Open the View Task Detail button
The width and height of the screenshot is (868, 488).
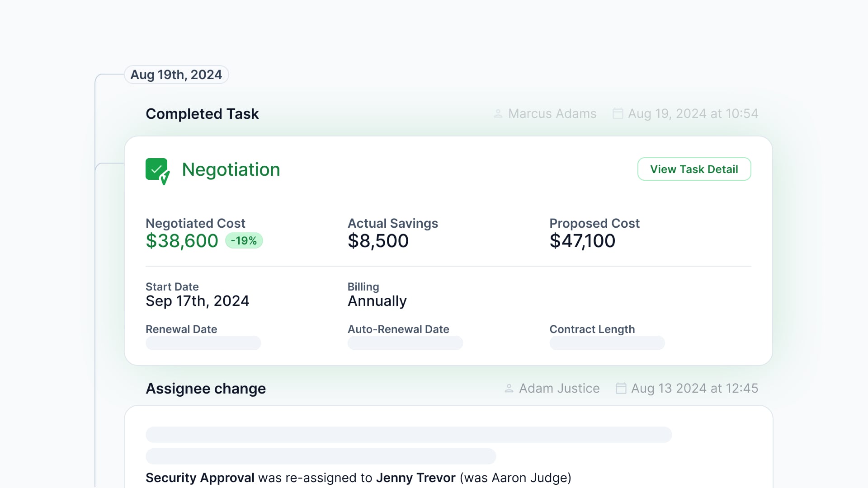(x=694, y=169)
